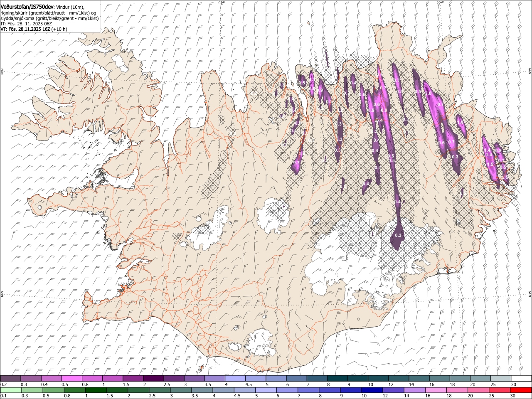Click the 'slydda/snjókoma' legend description line

click(x=49, y=18)
